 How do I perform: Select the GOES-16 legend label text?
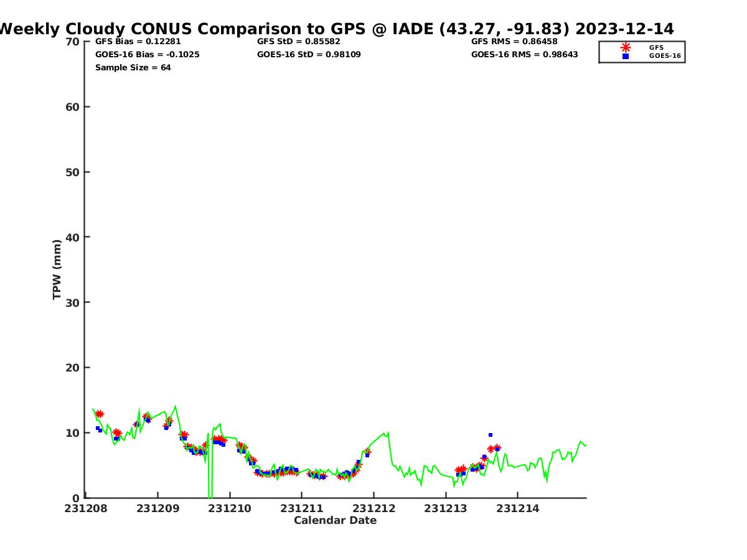tap(665, 56)
